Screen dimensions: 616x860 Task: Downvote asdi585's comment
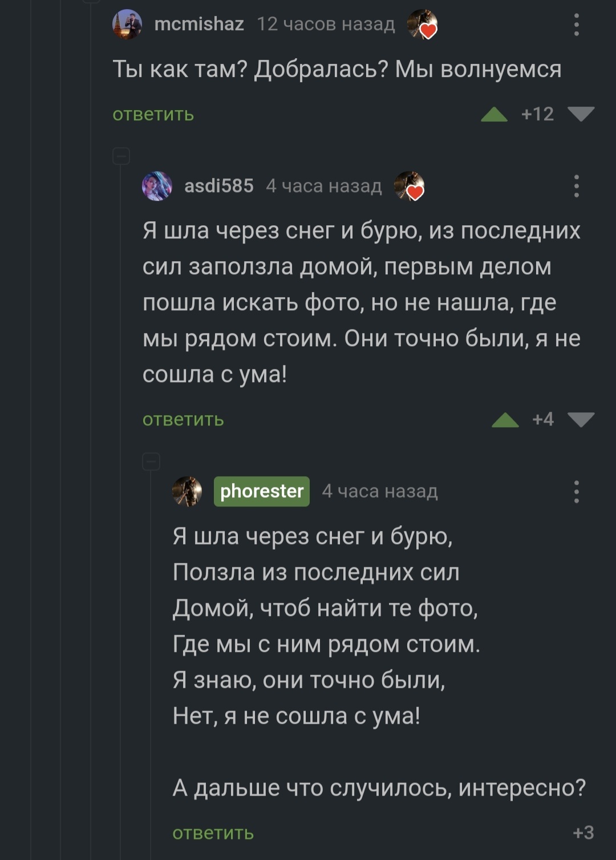581,420
